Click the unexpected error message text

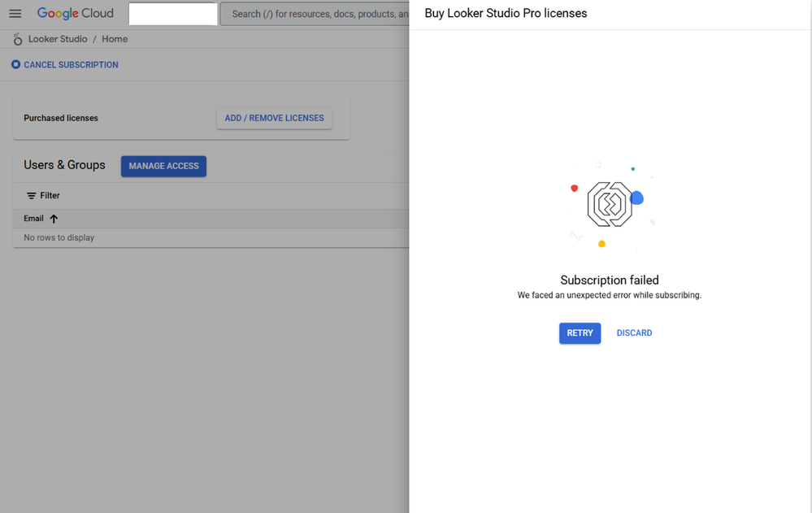(610, 295)
